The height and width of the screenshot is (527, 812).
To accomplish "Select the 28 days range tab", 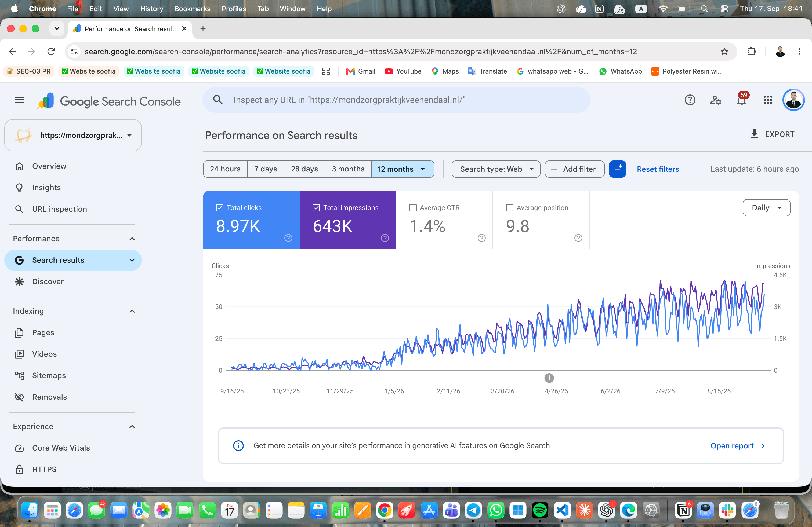I will (304, 169).
